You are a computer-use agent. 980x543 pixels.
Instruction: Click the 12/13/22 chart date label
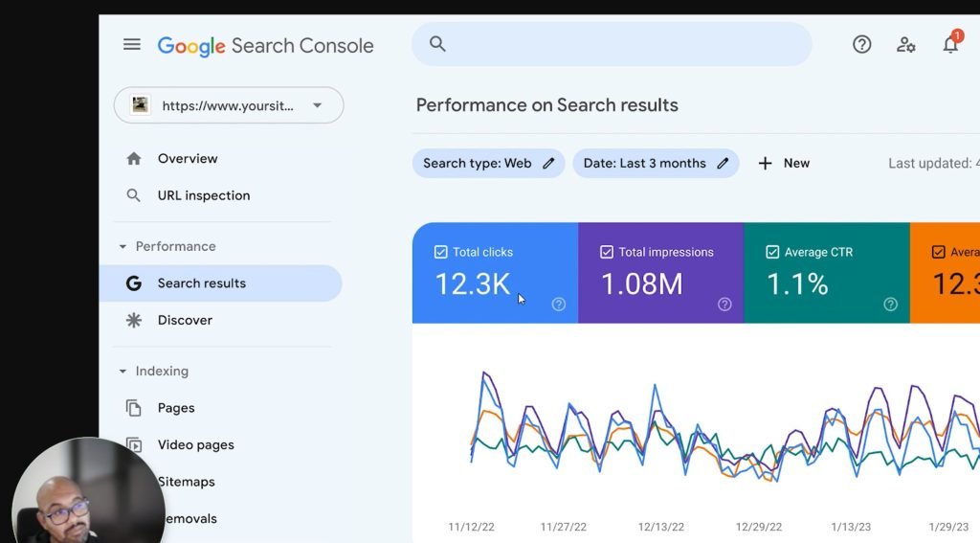tap(660, 527)
